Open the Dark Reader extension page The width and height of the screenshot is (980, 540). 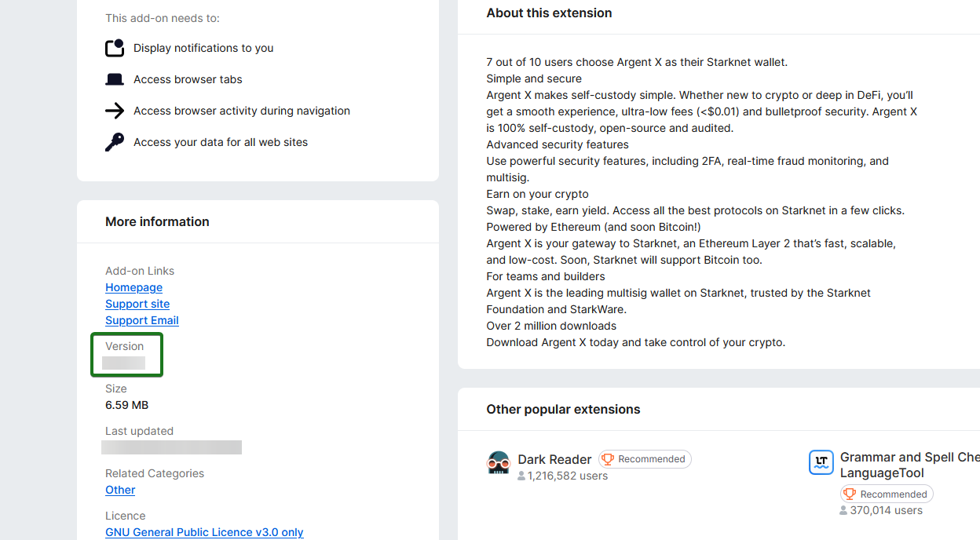[554, 459]
